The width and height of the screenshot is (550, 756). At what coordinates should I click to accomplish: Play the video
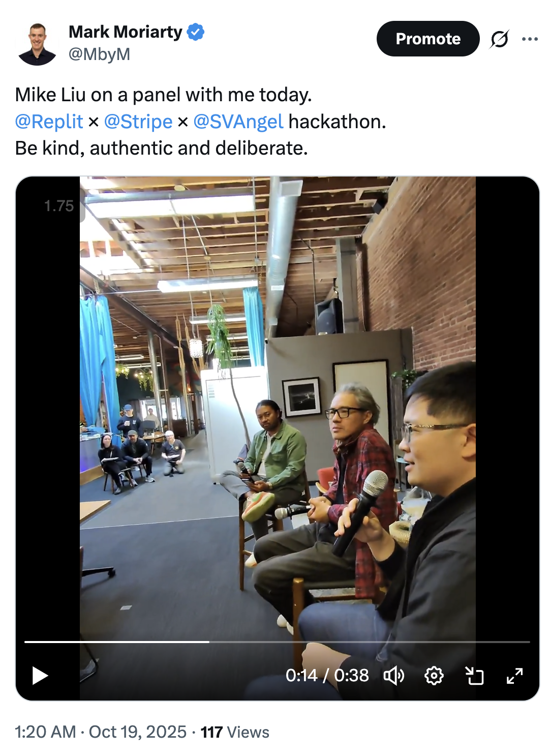click(40, 676)
